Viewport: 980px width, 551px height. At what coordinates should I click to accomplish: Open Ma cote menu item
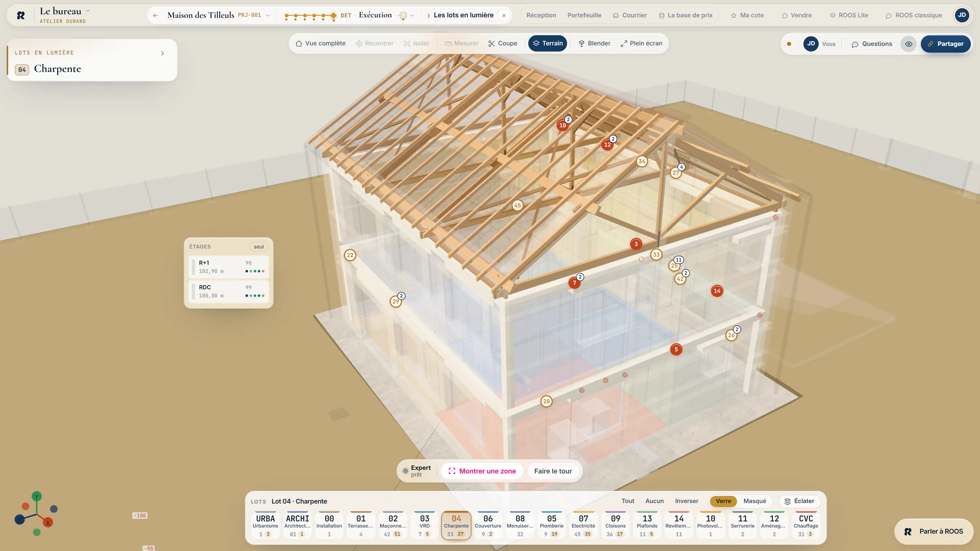[x=747, y=15]
